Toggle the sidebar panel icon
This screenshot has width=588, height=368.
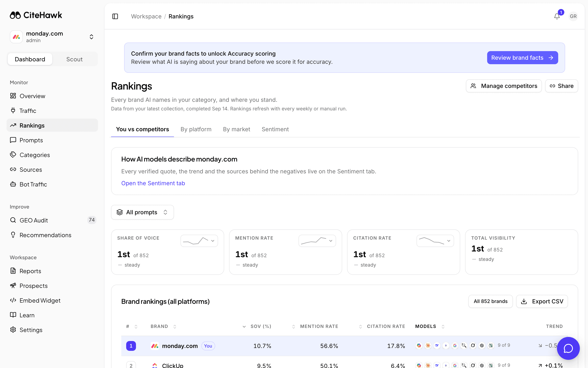pyautogui.click(x=115, y=16)
